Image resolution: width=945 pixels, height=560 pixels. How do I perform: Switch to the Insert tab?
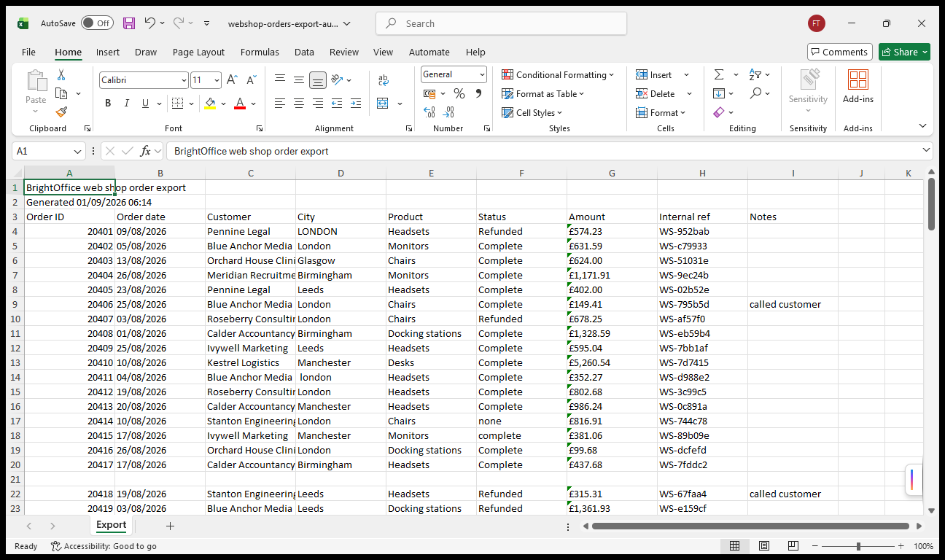[x=108, y=52]
